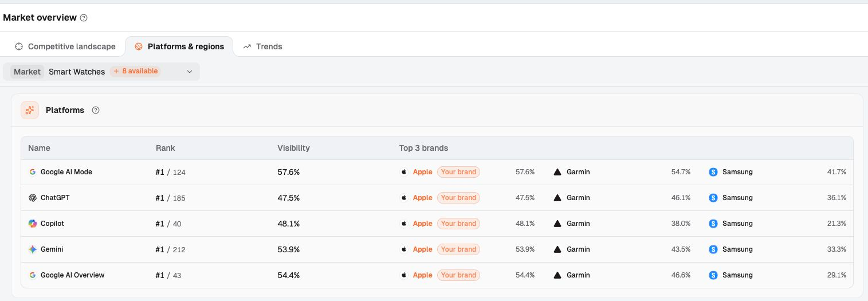Click rank #1 / 185 cell
This screenshot has width=868, height=301.
(x=171, y=198)
